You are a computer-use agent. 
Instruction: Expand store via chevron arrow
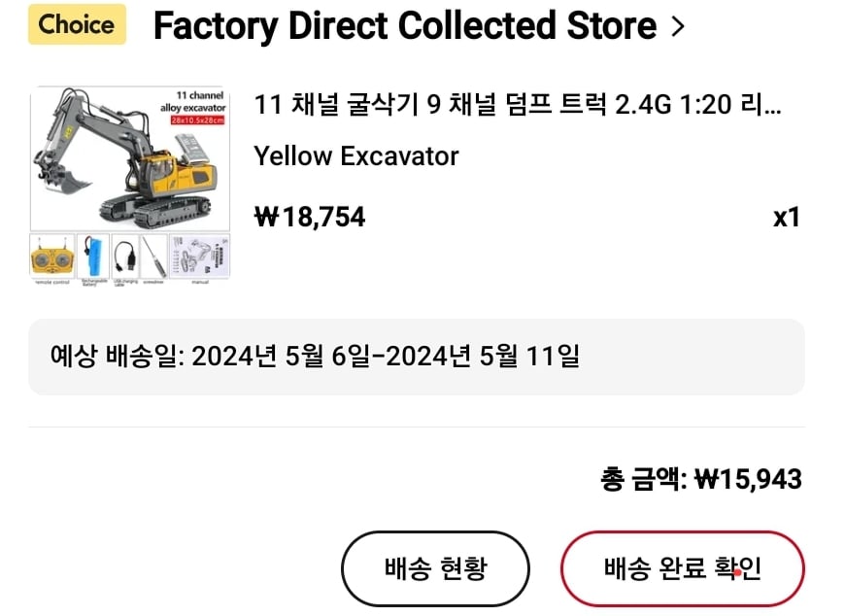(678, 26)
